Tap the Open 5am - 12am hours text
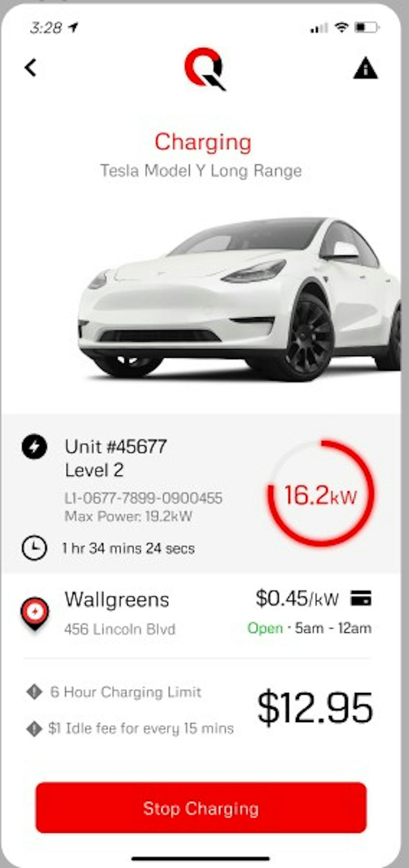Image resolution: width=409 pixels, height=868 pixels. click(x=309, y=628)
